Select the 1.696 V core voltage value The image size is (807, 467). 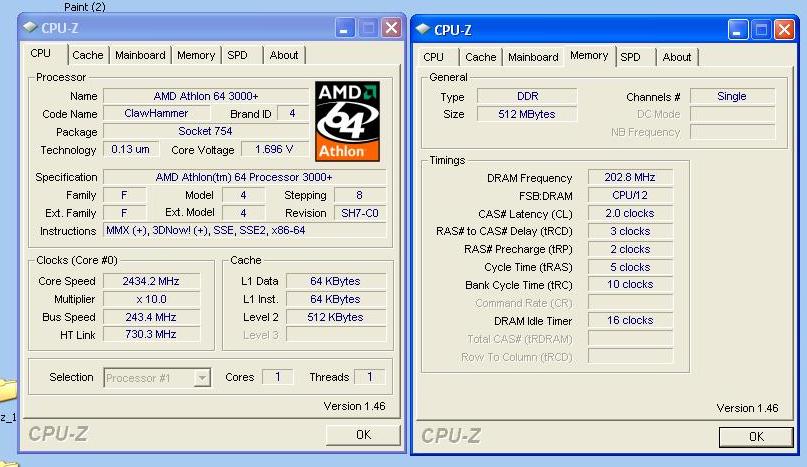click(274, 149)
